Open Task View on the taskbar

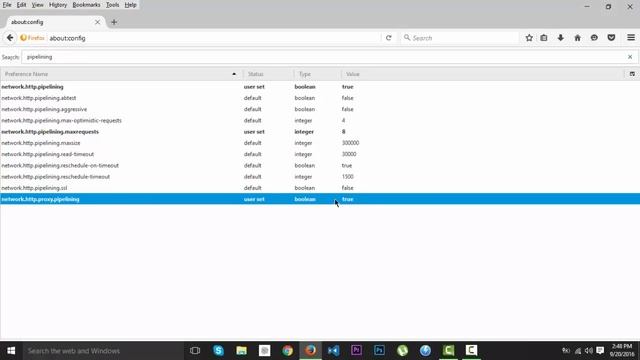(x=195, y=351)
